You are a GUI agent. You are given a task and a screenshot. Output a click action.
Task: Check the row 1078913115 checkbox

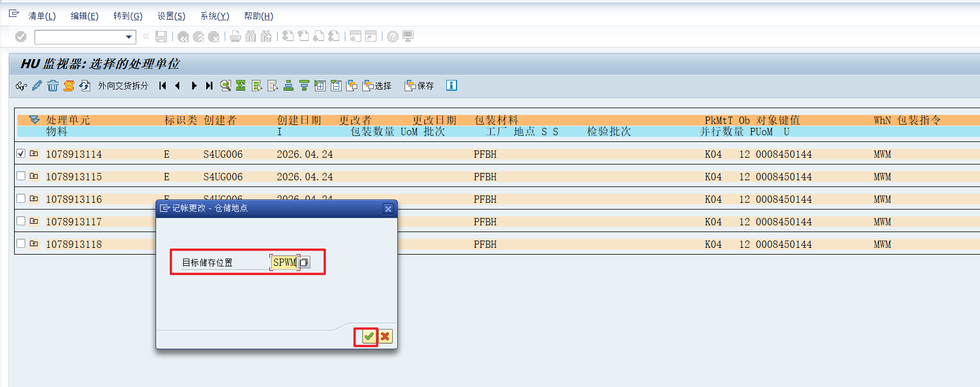pyautogui.click(x=21, y=176)
